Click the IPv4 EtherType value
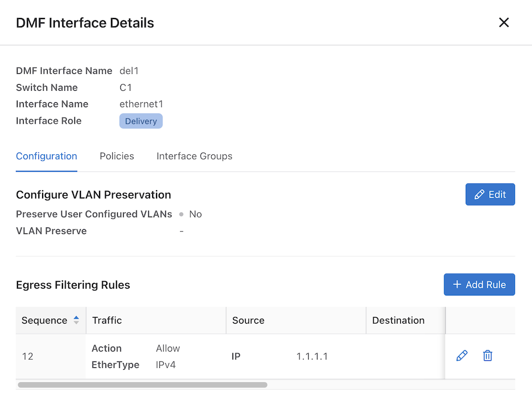The image size is (532, 409). (166, 365)
